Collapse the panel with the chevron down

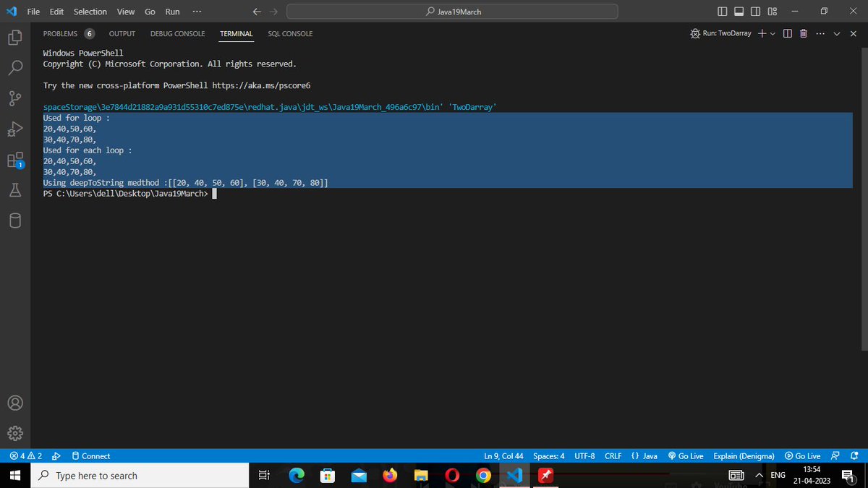click(837, 34)
